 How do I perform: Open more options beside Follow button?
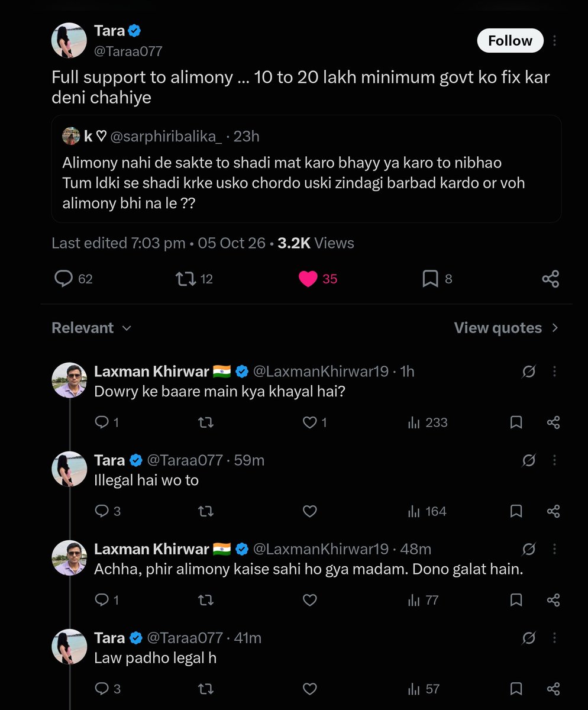click(x=554, y=41)
